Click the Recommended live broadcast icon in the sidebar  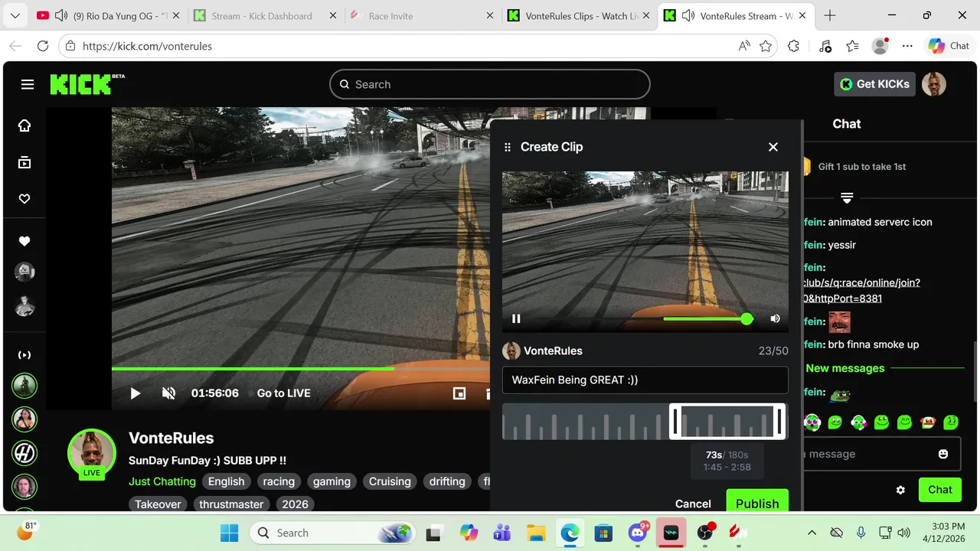24,355
